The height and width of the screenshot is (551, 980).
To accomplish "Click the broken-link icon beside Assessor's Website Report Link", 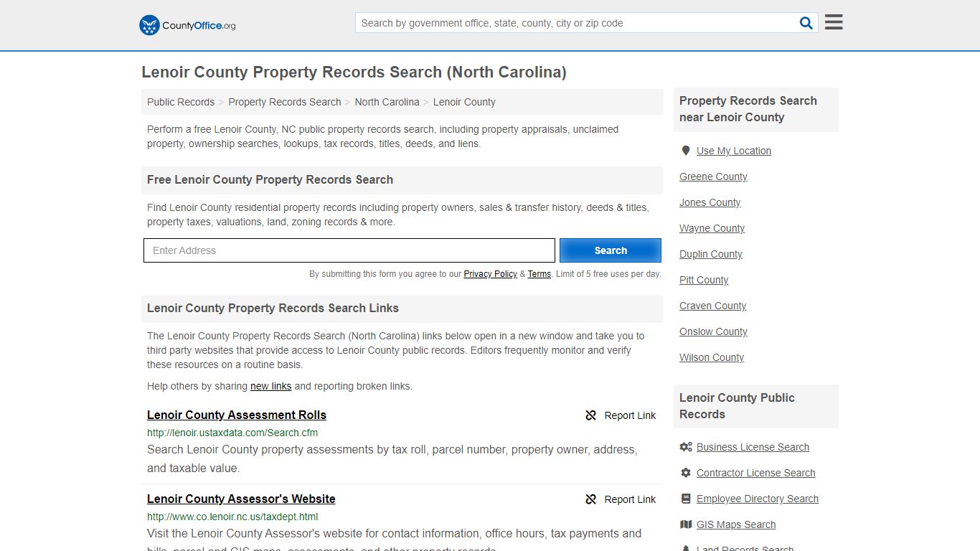I will tap(590, 499).
